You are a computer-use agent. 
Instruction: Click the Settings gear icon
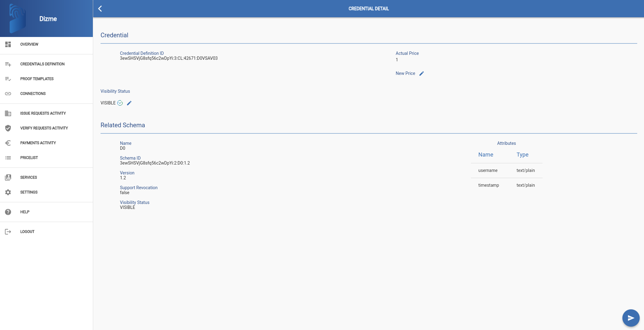click(x=8, y=192)
